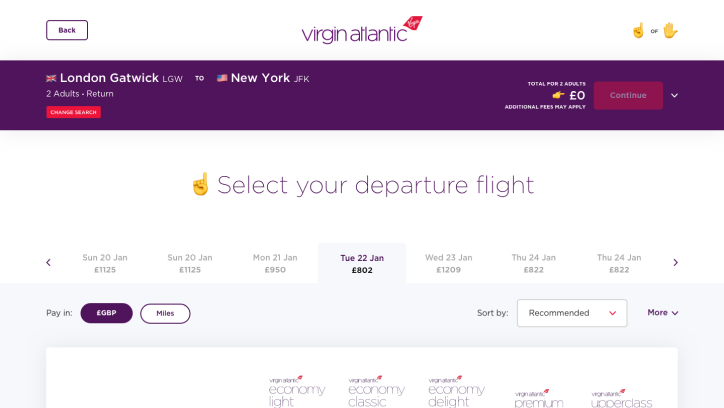Select the Wed 23 Jan date tab
This screenshot has width=724, height=408.
click(448, 263)
